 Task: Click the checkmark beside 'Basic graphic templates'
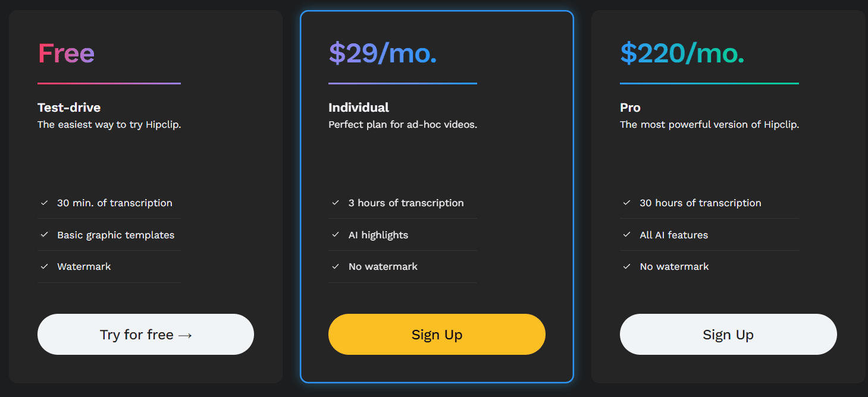coord(44,234)
